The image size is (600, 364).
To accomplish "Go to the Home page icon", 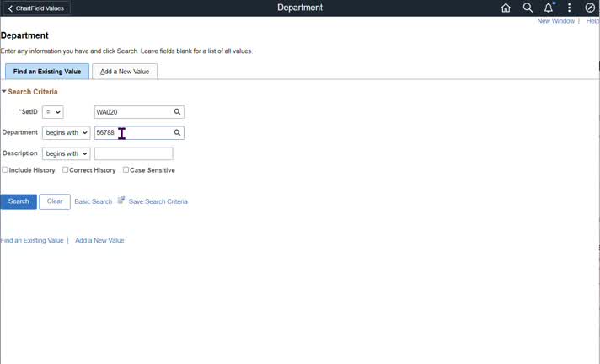I will tap(506, 8).
